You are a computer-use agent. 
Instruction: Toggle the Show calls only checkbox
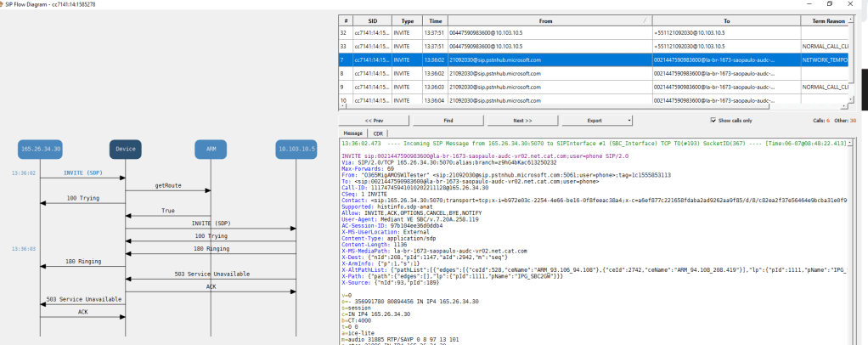pyautogui.click(x=713, y=121)
